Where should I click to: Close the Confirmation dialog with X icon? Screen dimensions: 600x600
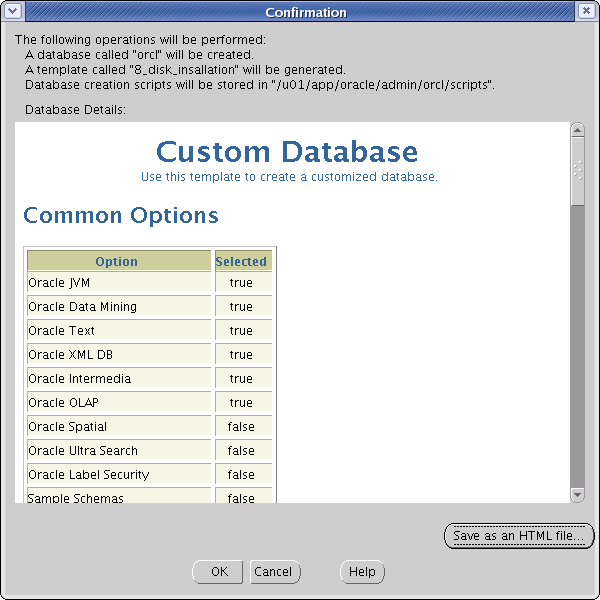[x=586, y=11]
